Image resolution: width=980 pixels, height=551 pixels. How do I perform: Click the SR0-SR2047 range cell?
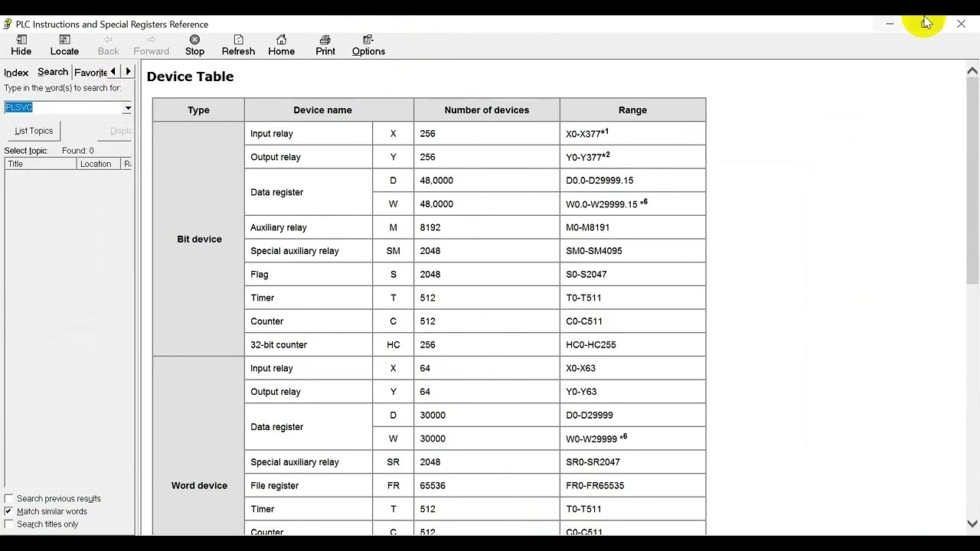(x=632, y=462)
